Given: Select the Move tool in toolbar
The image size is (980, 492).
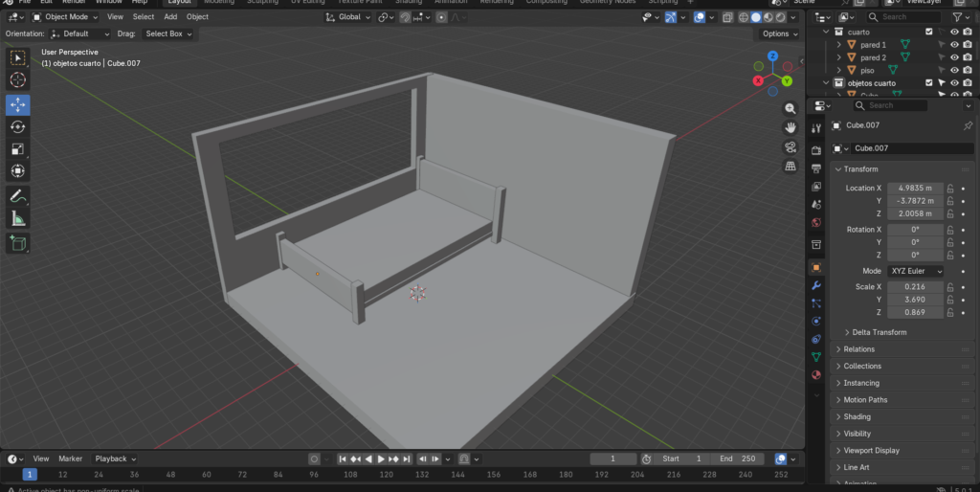Looking at the screenshot, I should click(17, 103).
